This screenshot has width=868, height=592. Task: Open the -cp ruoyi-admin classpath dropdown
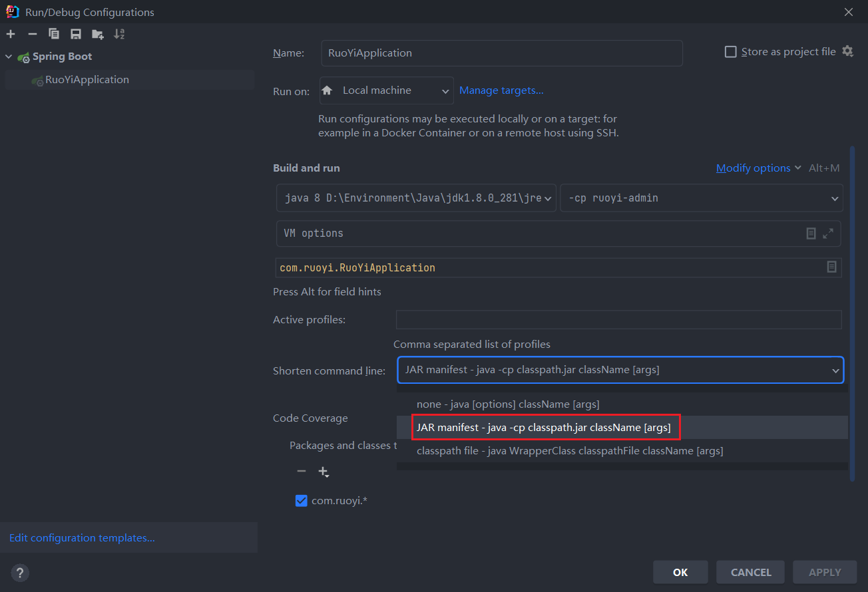tap(702, 198)
